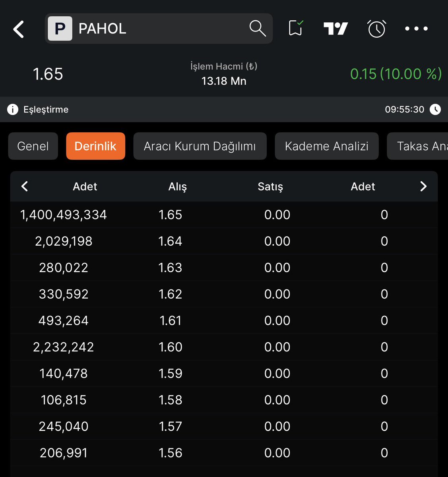Tap the Satış column header

[270, 186]
